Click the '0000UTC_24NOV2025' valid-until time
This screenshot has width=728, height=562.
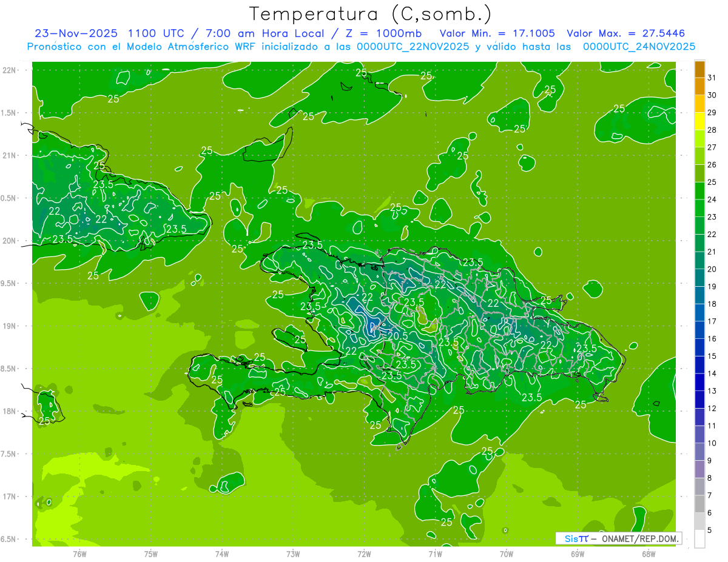point(639,46)
